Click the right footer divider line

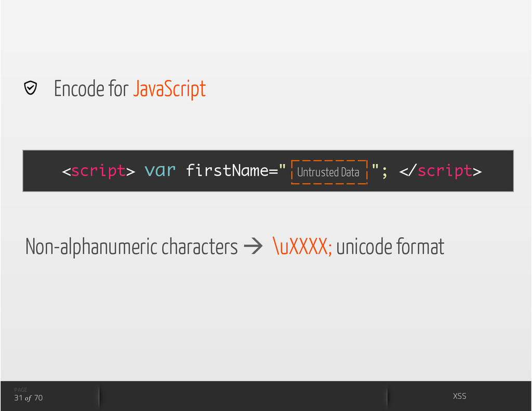click(x=387, y=396)
